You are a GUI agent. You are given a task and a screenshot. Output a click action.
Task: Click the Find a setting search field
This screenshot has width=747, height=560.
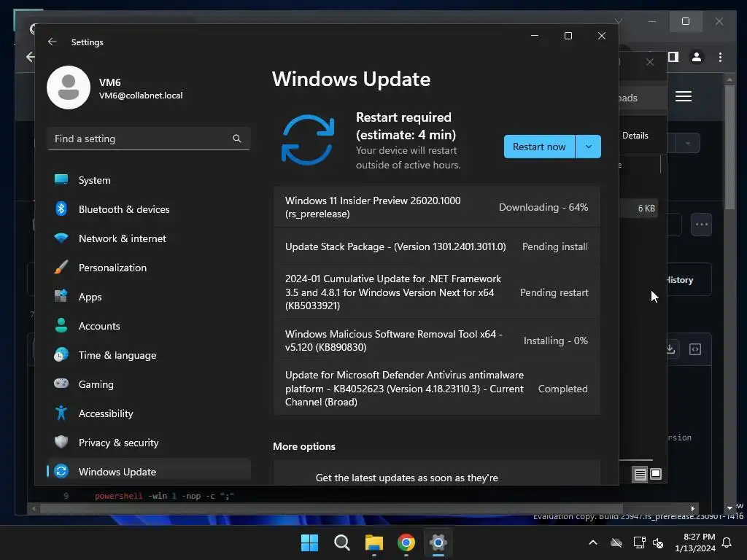pyautogui.click(x=149, y=139)
